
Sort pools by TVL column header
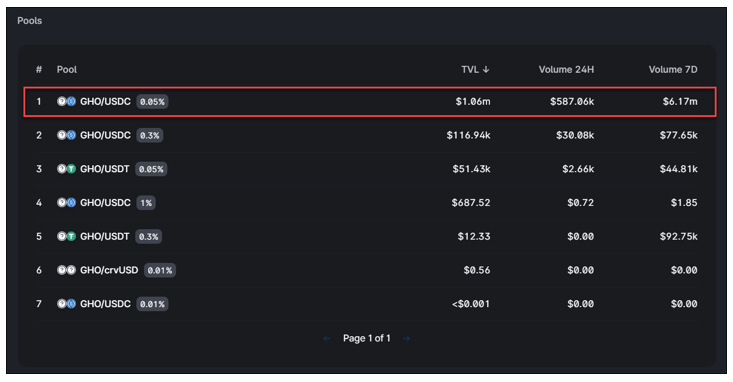475,69
